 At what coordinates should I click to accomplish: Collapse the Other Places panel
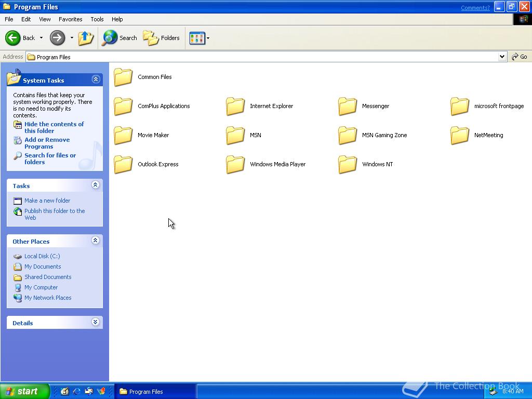coord(96,241)
